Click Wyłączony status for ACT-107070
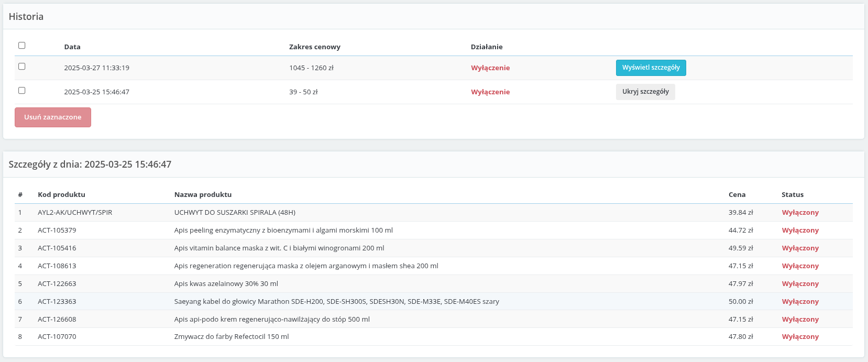This screenshot has height=362, width=868. click(x=800, y=337)
